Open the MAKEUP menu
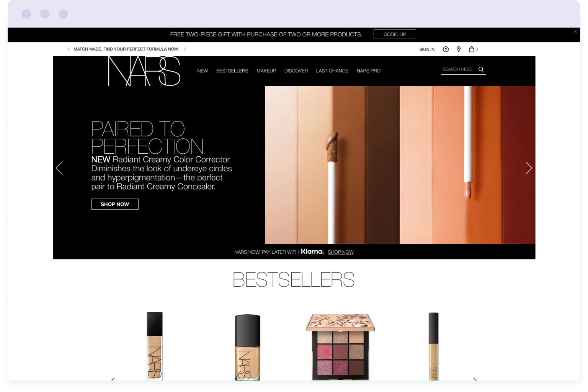Image resolution: width=588 pixels, height=392 pixels. 266,71
